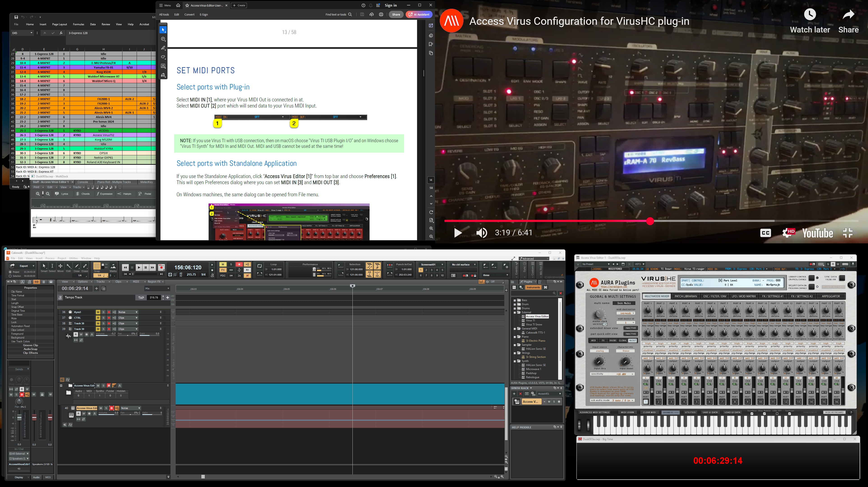868x487 pixels.
Task: Open the Mix dropdown
Action: [157, 288]
